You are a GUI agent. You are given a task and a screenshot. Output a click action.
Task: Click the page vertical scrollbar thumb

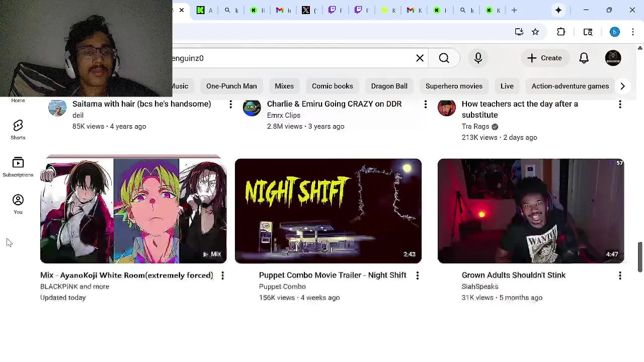tap(640, 257)
